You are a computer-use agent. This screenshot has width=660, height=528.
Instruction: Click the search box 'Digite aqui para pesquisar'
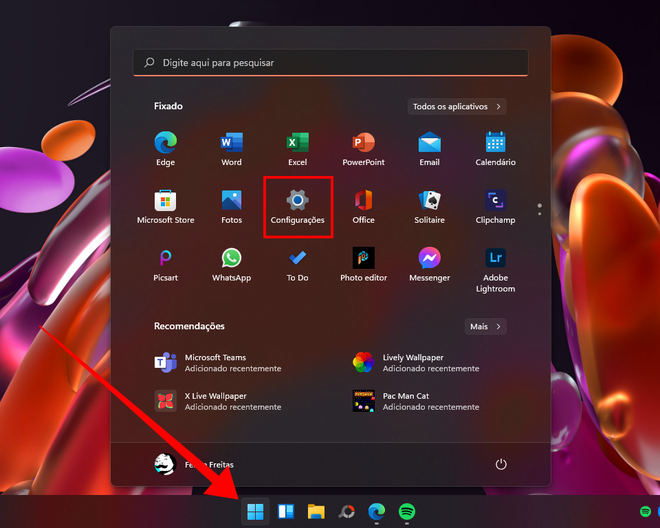click(331, 63)
